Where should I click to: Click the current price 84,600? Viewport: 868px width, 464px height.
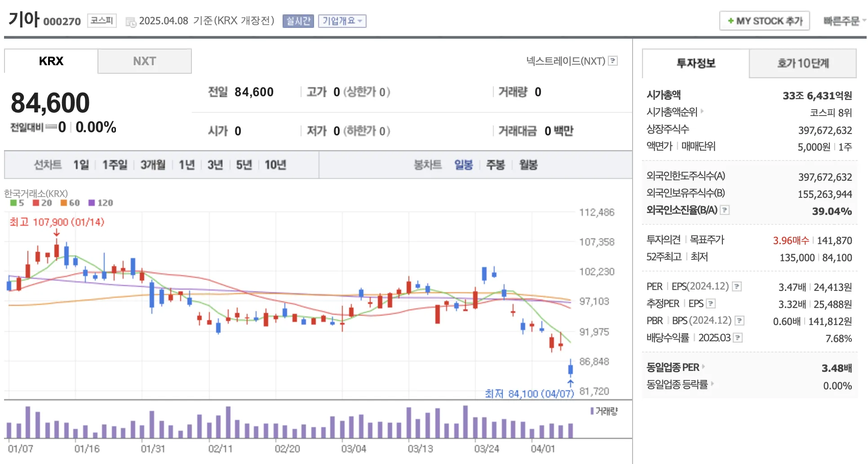pyautogui.click(x=50, y=103)
